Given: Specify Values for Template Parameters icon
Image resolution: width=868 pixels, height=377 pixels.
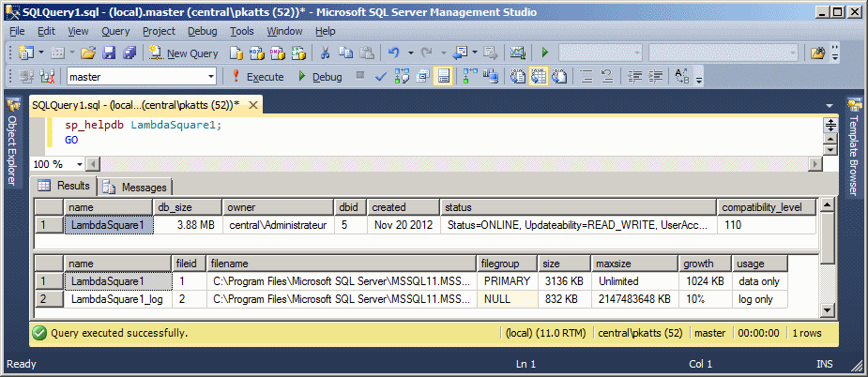Looking at the screenshot, I should point(681,77).
